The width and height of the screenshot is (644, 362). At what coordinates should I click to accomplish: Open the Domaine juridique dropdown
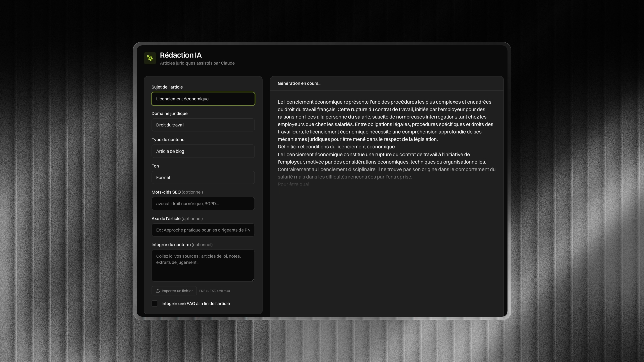[203, 125]
